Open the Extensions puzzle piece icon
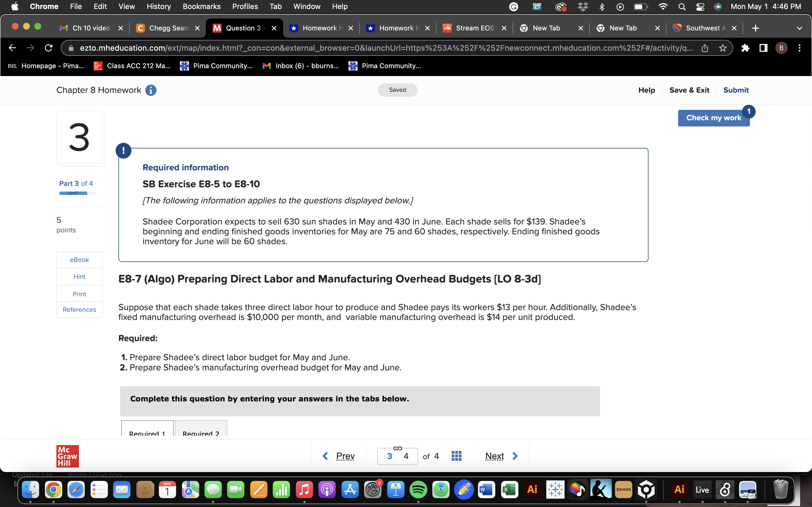Viewport: 812px width, 507px height. pyautogui.click(x=745, y=48)
